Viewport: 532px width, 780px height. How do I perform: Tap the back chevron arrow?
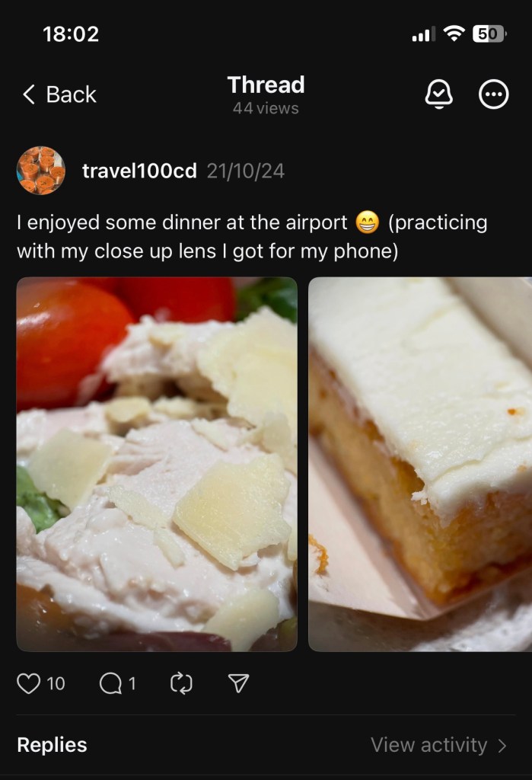point(29,94)
